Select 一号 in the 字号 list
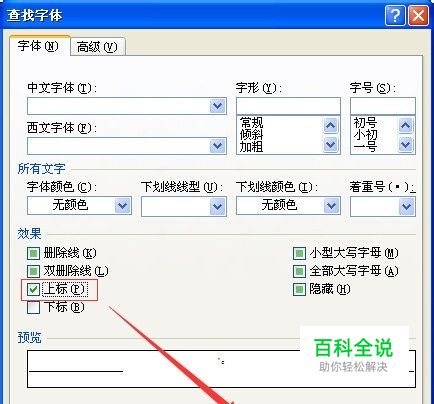 pos(366,147)
